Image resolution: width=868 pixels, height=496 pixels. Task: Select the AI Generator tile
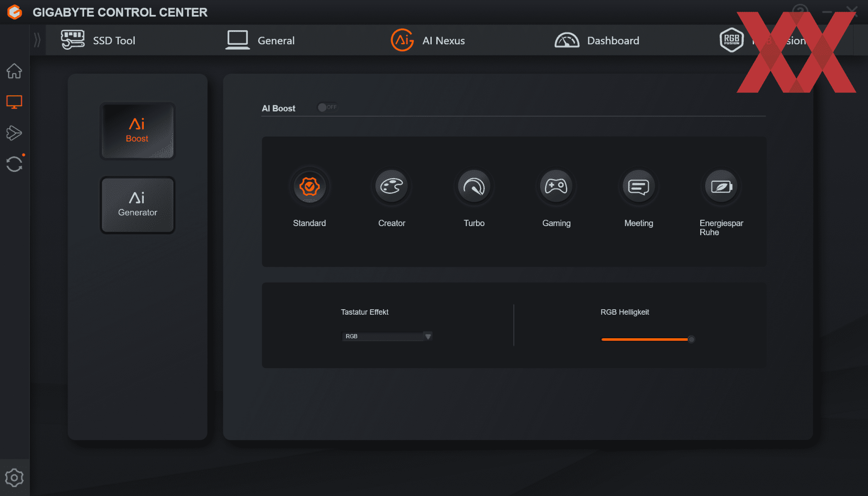(x=137, y=205)
